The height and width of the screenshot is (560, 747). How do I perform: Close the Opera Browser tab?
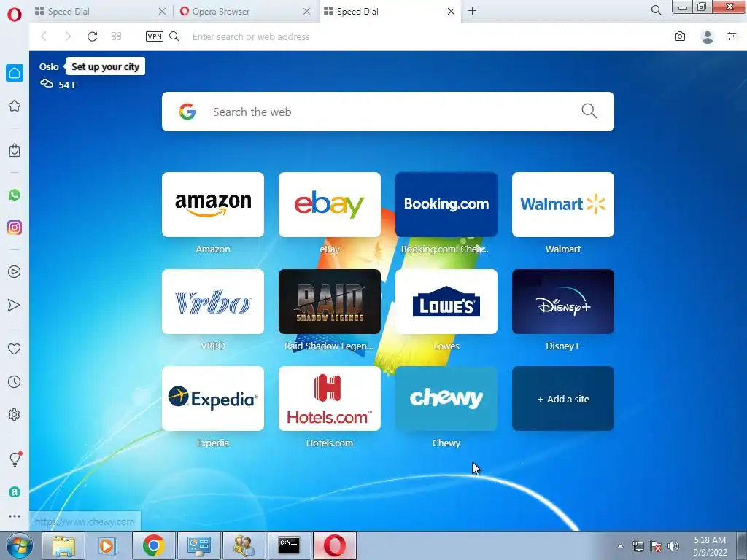pyautogui.click(x=307, y=12)
